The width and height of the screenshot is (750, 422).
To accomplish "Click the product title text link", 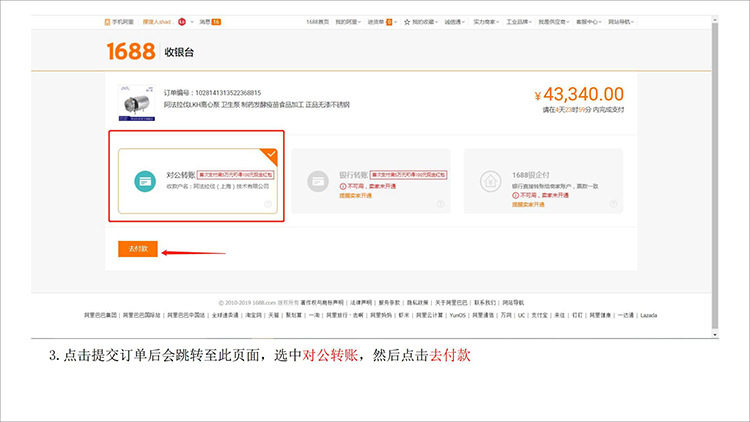I will tap(257, 105).
